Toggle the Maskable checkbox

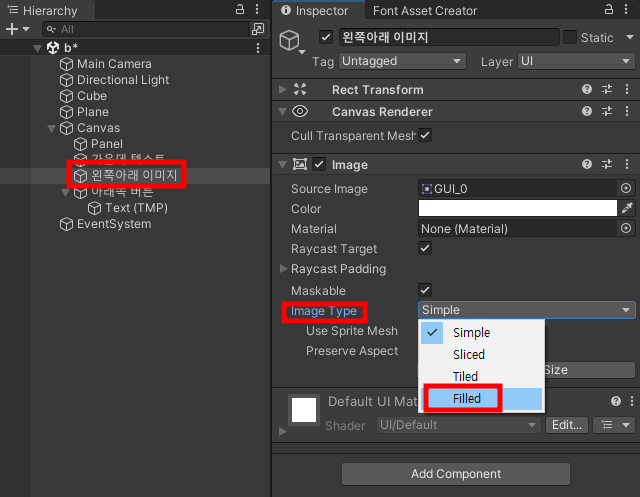425,290
